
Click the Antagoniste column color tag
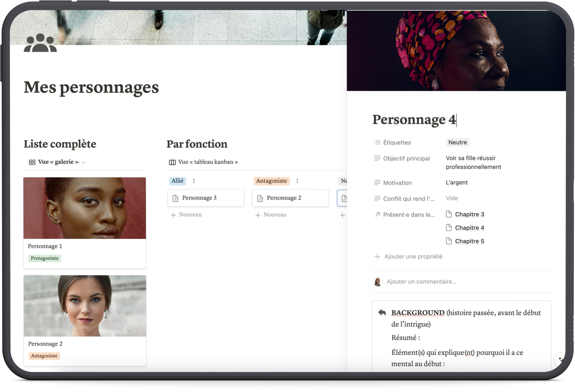pos(271,181)
